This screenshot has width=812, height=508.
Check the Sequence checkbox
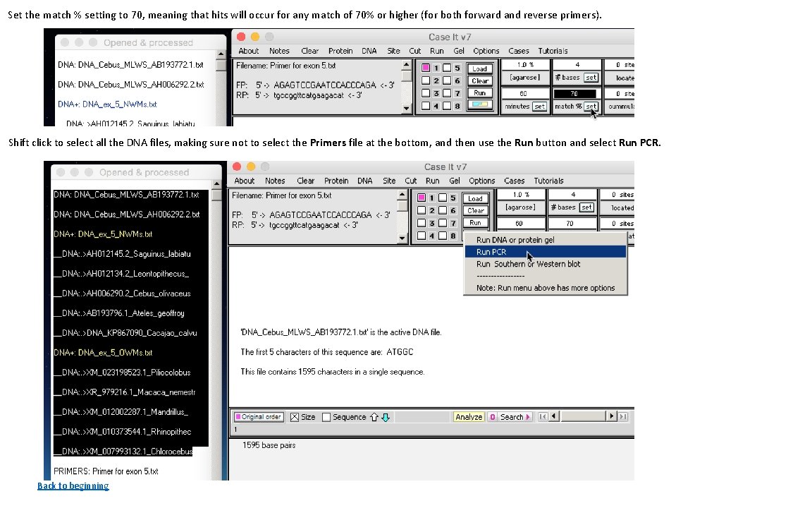pyautogui.click(x=326, y=417)
